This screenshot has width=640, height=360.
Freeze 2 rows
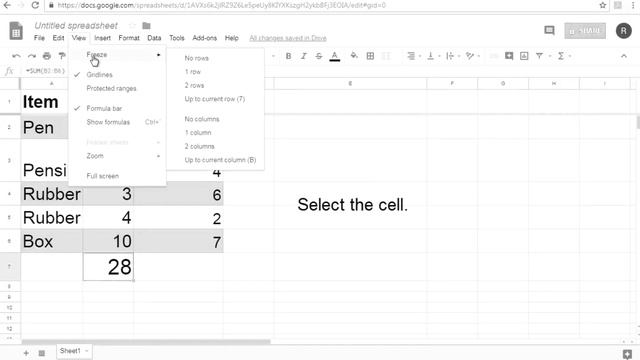[x=216, y=85]
